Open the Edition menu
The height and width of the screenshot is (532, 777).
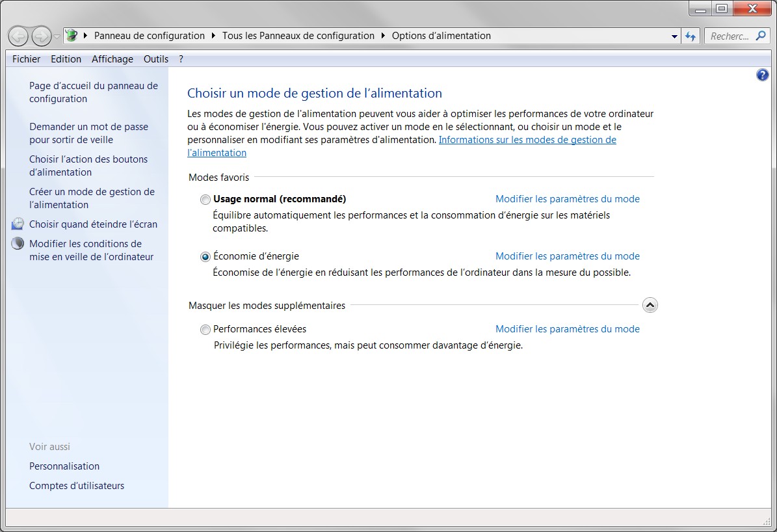66,59
